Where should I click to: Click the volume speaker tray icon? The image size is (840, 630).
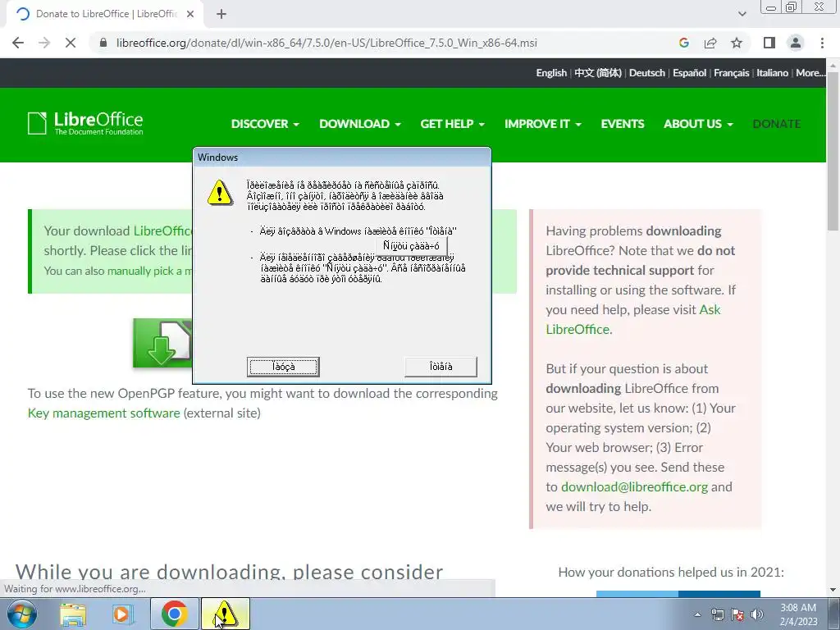tap(757, 614)
